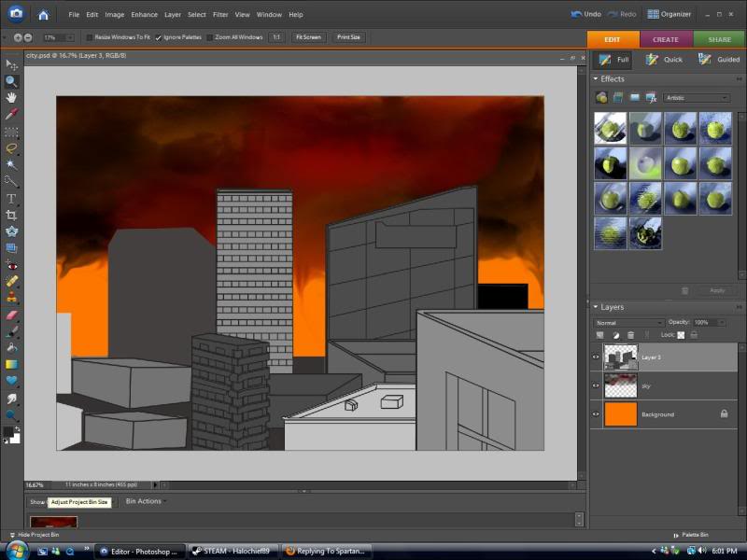Toggle visibility of the sky layer
The height and width of the screenshot is (560, 747).
coord(596,385)
